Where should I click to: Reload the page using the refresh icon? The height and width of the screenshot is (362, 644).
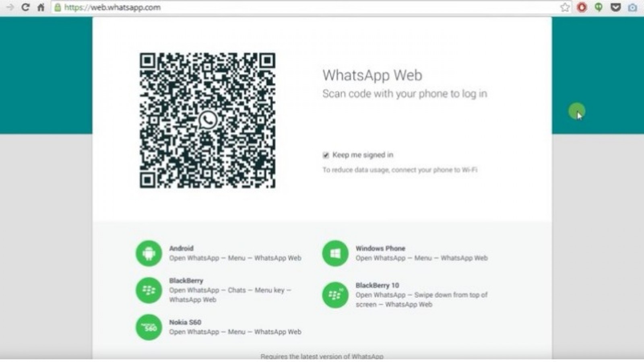[25, 7]
